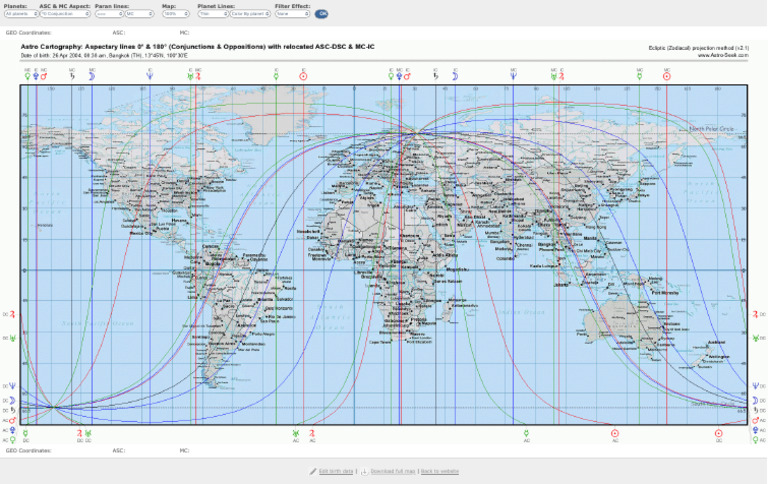Pick the Neptune IC trident symbol on top
This screenshot has width=768, height=484.
point(149,76)
